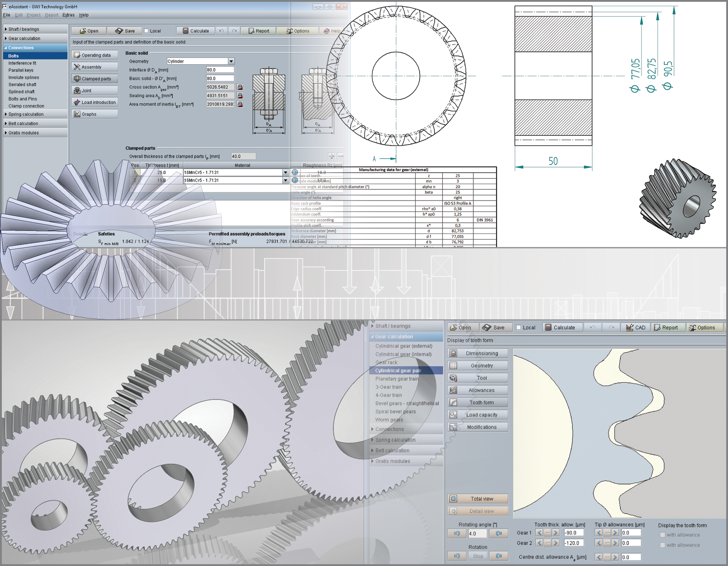Enable 'with allowance' display for Gear 1
Image resolution: width=728 pixels, height=566 pixels.
point(663,535)
